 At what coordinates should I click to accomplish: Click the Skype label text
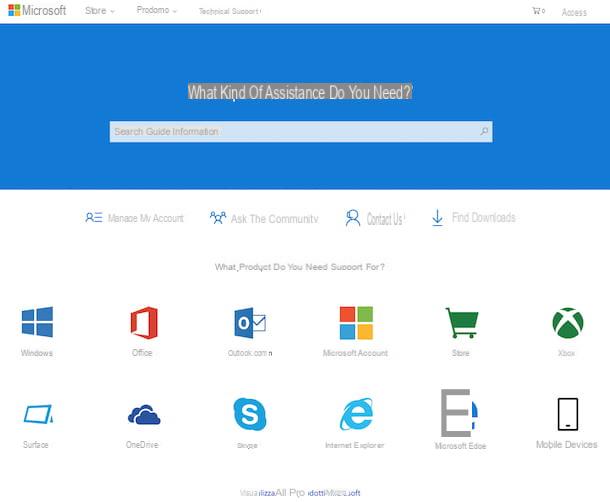click(x=247, y=445)
